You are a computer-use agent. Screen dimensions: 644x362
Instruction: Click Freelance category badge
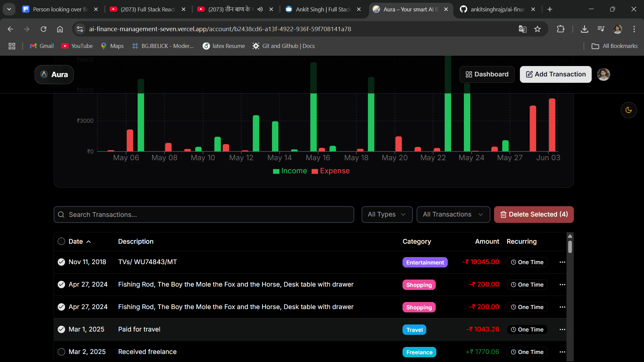(x=419, y=352)
